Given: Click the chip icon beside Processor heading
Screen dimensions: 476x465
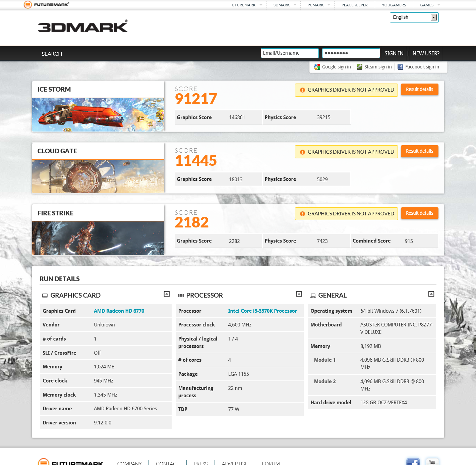Looking at the screenshot, I should click(181, 296).
